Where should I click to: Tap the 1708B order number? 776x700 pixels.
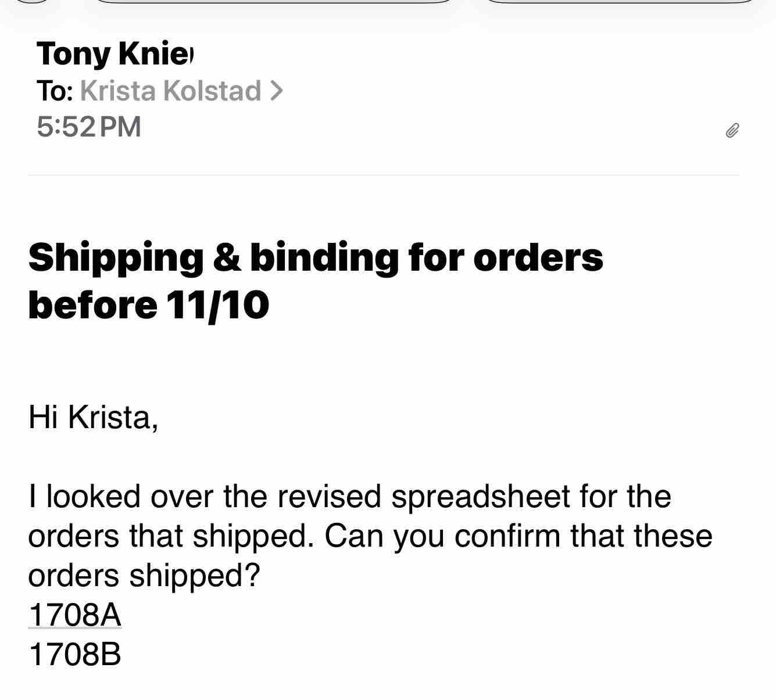coord(74,654)
